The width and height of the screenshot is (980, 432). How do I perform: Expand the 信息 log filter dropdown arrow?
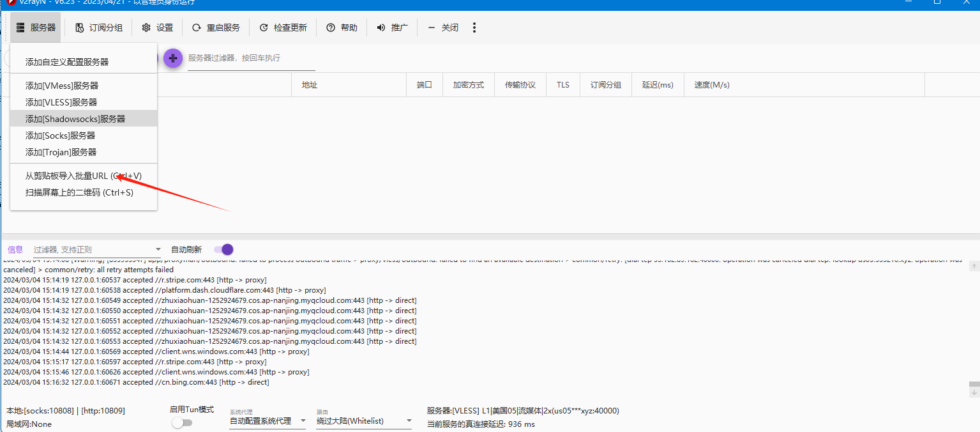tap(158, 249)
